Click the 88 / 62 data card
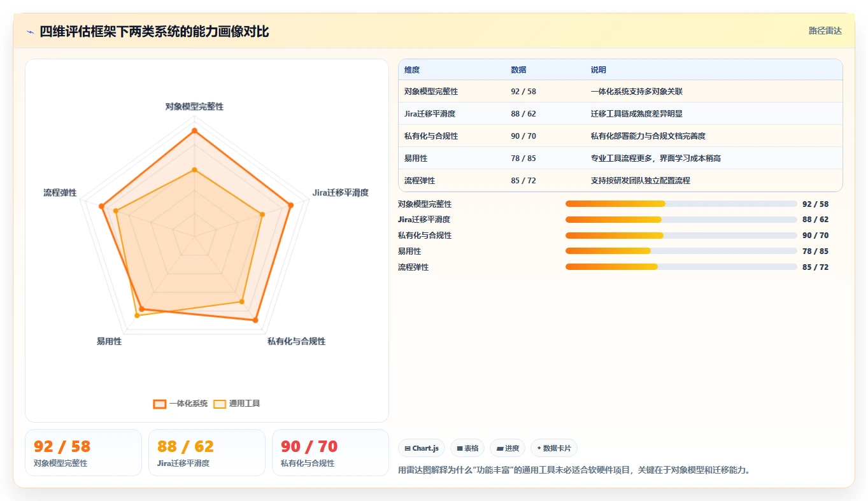 pos(207,453)
